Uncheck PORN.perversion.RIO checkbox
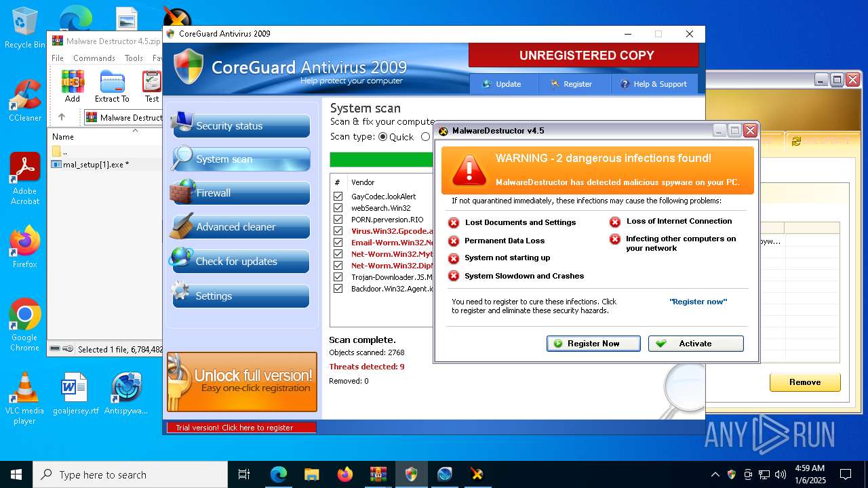 [x=338, y=220]
